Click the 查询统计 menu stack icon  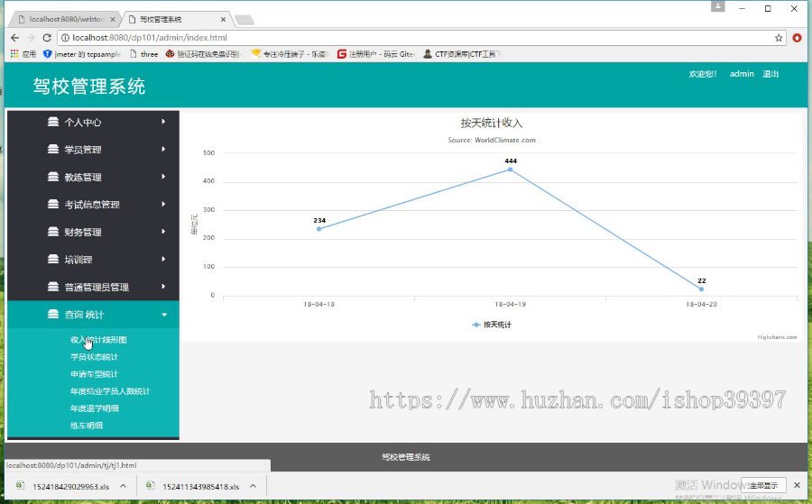(53, 314)
